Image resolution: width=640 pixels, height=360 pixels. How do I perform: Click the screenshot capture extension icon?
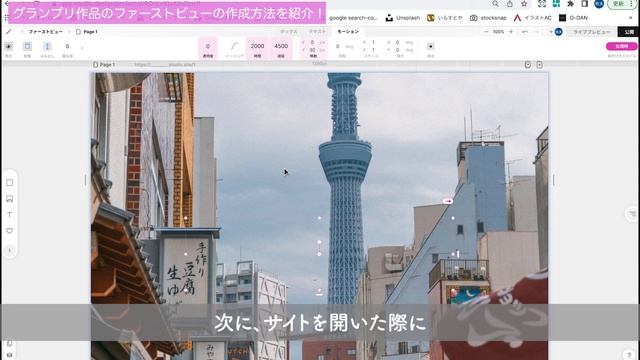point(542,4)
